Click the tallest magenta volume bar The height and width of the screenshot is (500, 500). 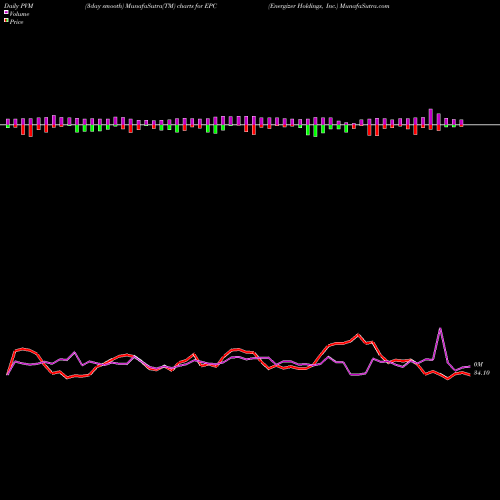[431, 117]
